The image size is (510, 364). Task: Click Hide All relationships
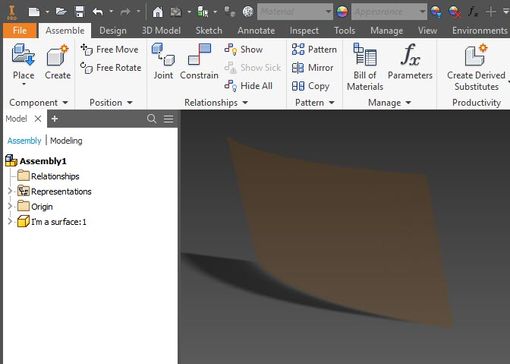(248, 86)
